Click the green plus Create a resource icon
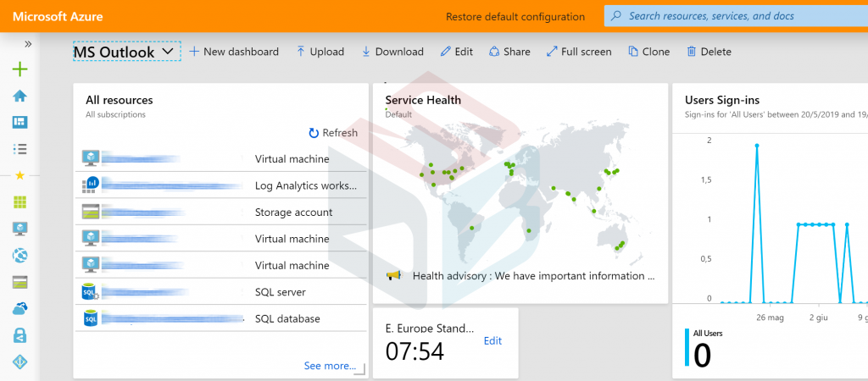The image size is (868, 381). pos(20,69)
